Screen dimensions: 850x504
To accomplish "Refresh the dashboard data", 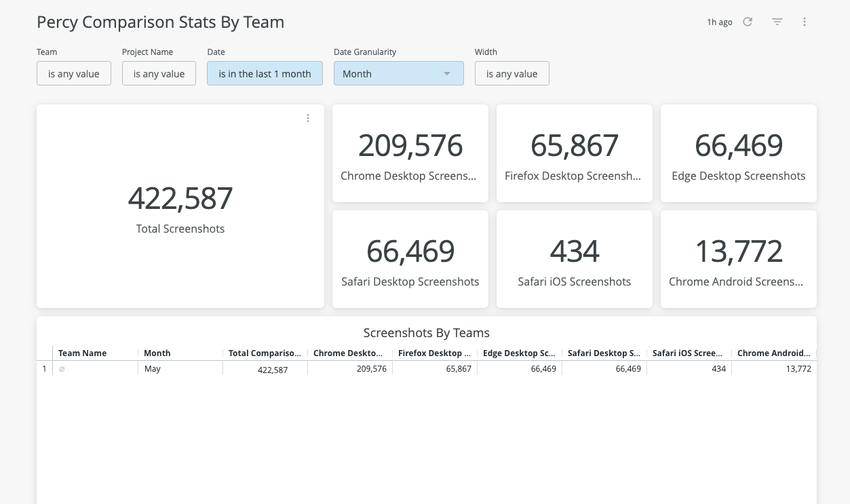I will 748,22.
